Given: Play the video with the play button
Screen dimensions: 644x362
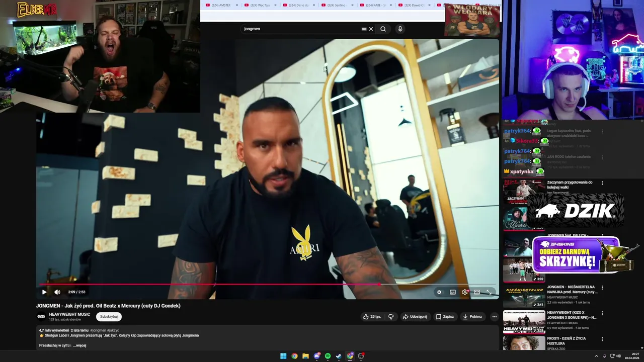Looking at the screenshot, I should click(x=44, y=292).
